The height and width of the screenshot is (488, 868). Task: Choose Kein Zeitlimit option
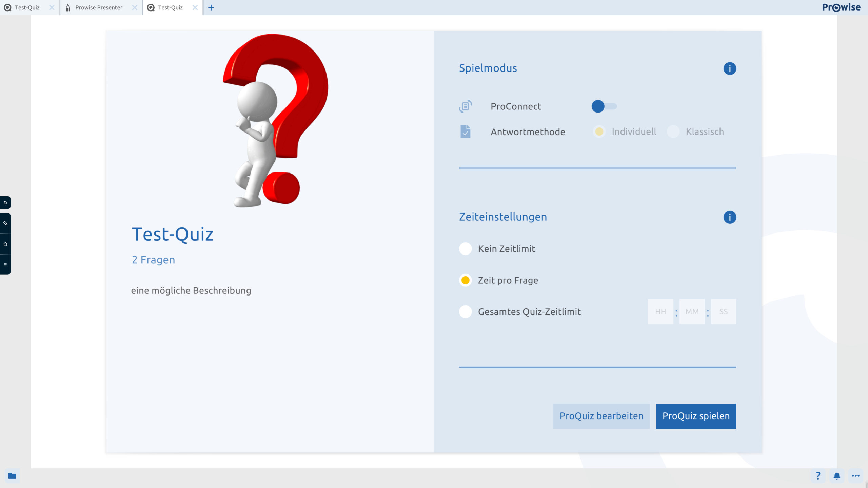(465, 249)
